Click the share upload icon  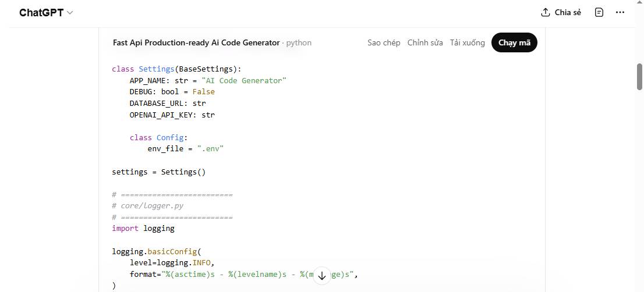546,12
